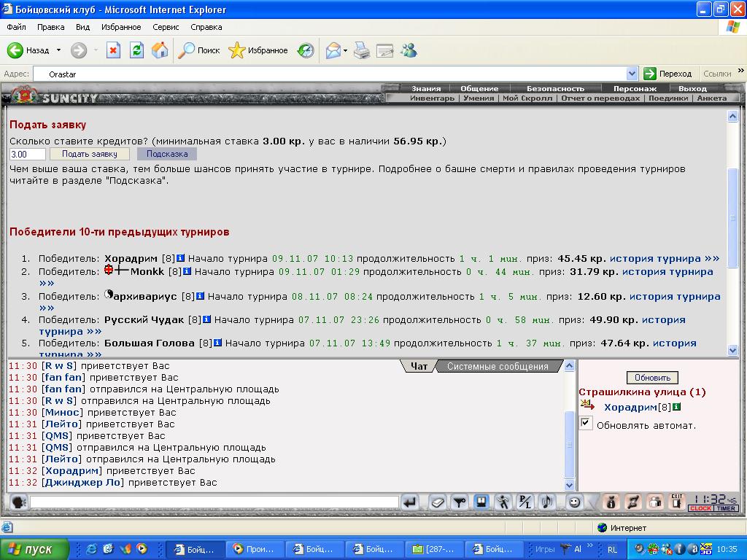This screenshot has height=560, width=747.
Task: Click the bet amount input field
Action: [28, 154]
